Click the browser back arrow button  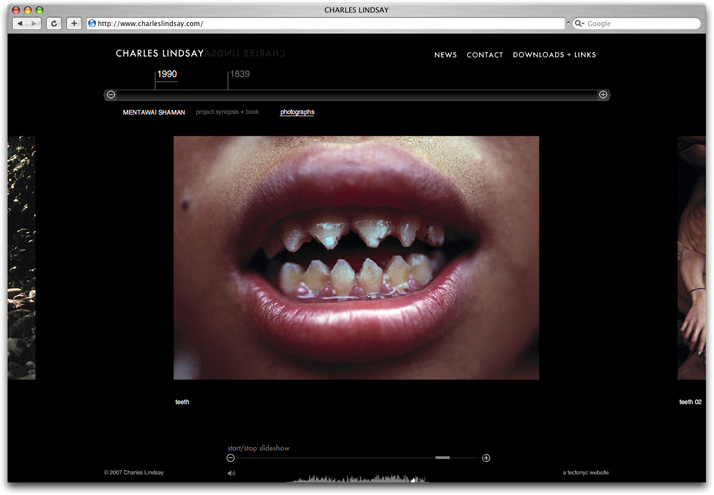19,23
